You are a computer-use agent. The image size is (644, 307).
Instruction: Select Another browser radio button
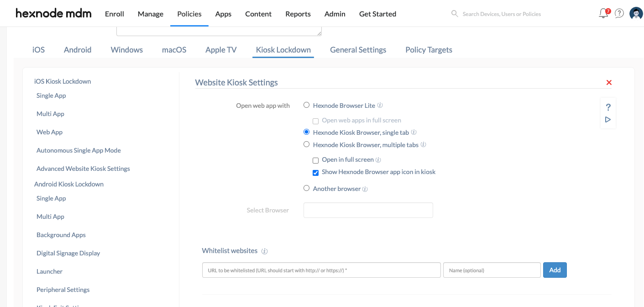tap(307, 188)
